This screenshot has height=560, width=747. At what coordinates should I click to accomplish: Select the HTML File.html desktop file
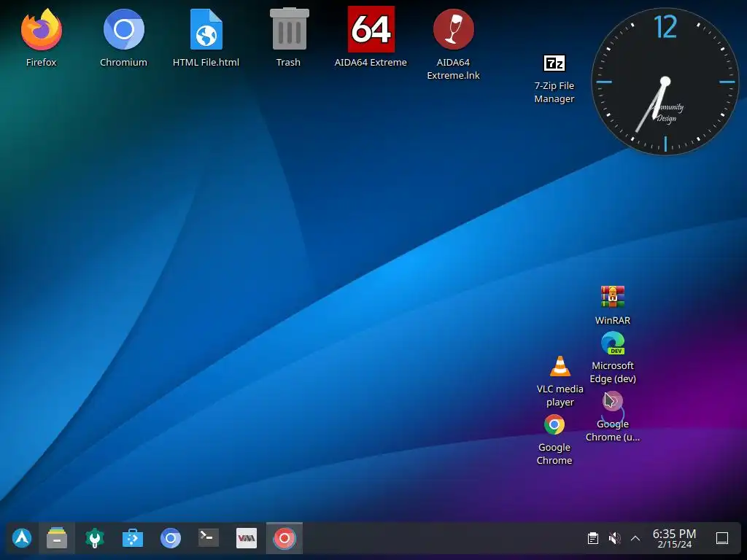206,29
